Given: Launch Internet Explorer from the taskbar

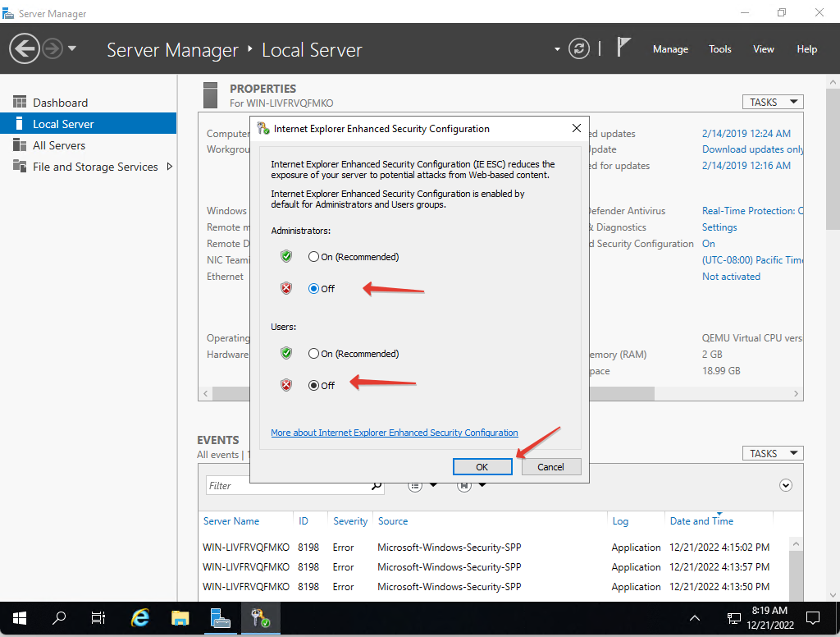Looking at the screenshot, I should click(x=139, y=618).
